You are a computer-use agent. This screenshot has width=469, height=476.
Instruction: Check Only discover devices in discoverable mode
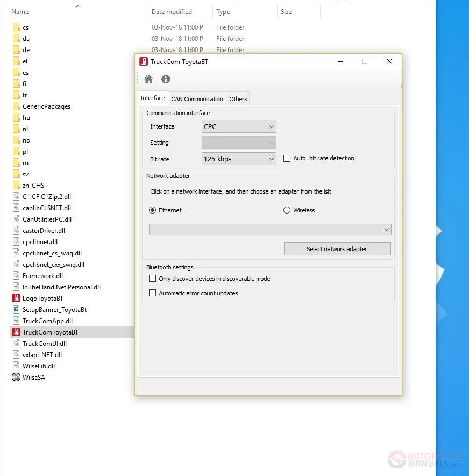tap(152, 279)
